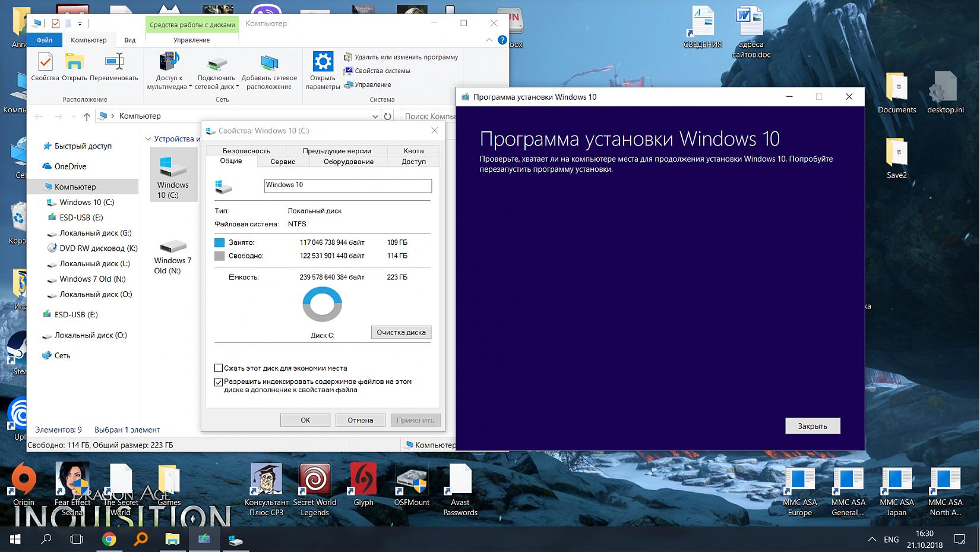Open the Windows Start menu
Image resolution: width=980 pixels, height=552 pixels.
click(x=15, y=540)
